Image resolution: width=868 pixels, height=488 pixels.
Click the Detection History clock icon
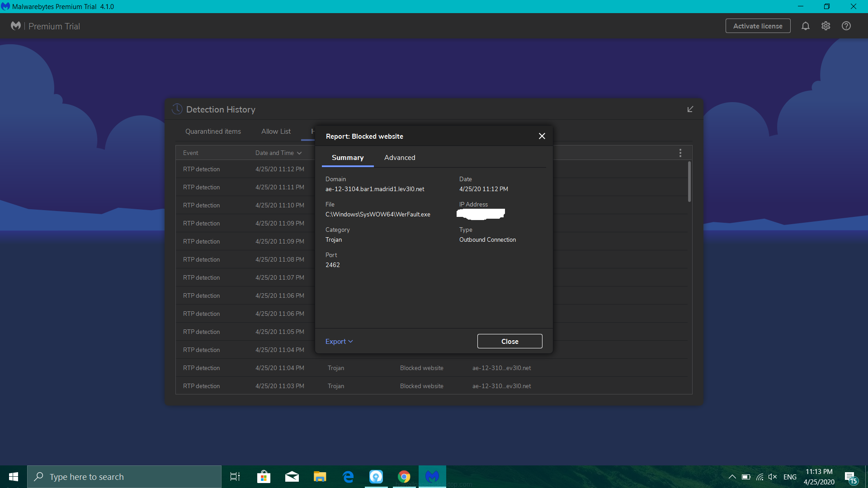pos(177,109)
